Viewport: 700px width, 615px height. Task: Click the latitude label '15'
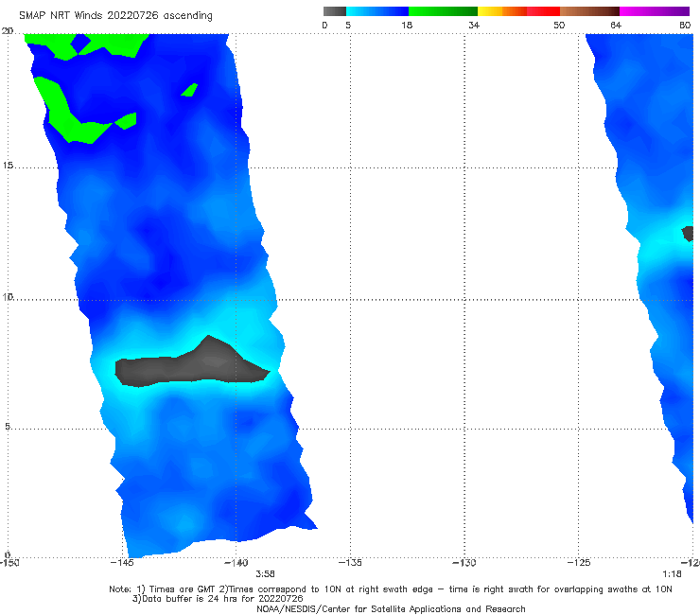(8, 166)
